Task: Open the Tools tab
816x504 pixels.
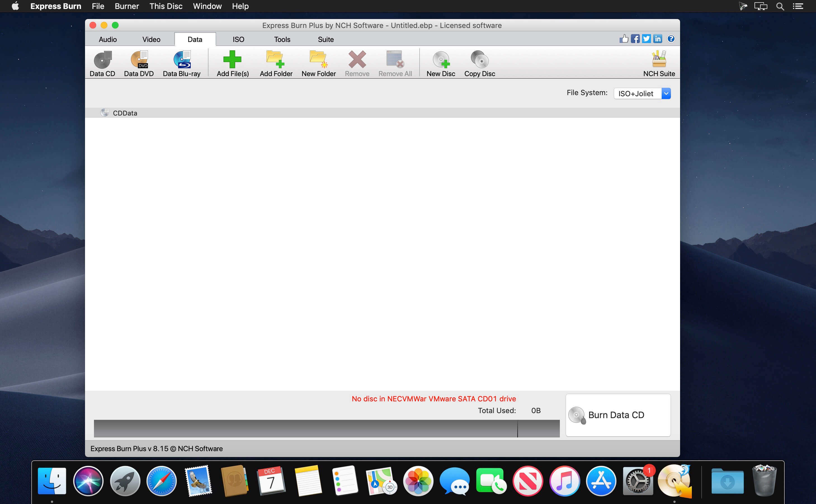Action: (x=282, y=39)
